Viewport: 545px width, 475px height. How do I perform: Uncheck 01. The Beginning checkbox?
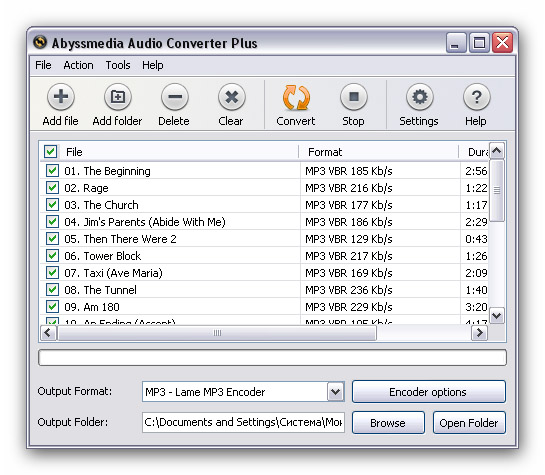pyautogui.click(x=52, y=170)
